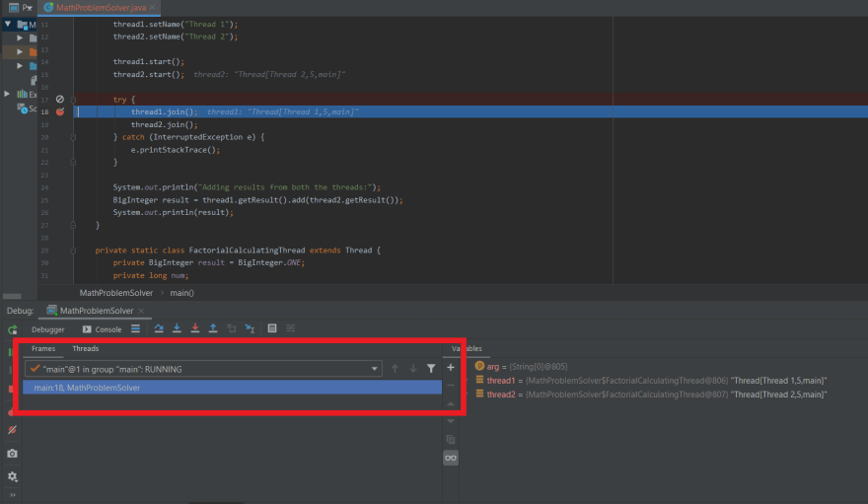868x504 pixels.
Task: Click the BigInteger result declaration on line 25
Action: 258,200
